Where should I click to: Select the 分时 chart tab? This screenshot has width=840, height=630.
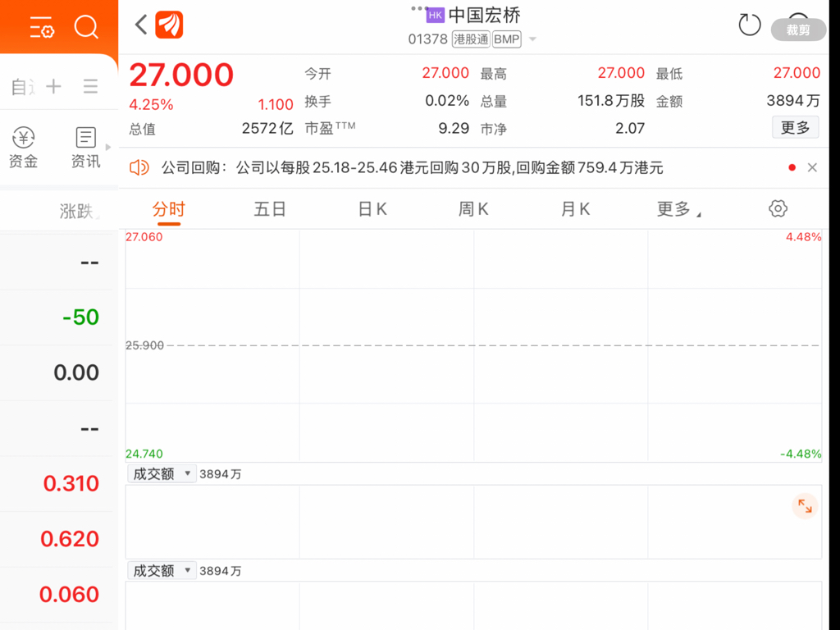(169, 209)
